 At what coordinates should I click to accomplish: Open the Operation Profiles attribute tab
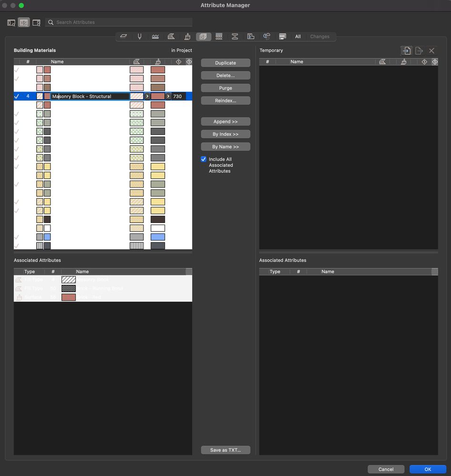point(282,36)
